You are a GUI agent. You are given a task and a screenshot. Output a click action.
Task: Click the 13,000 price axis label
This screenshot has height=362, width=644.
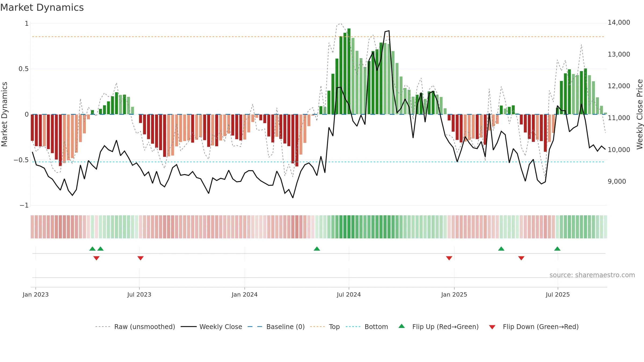coord(619,54)
